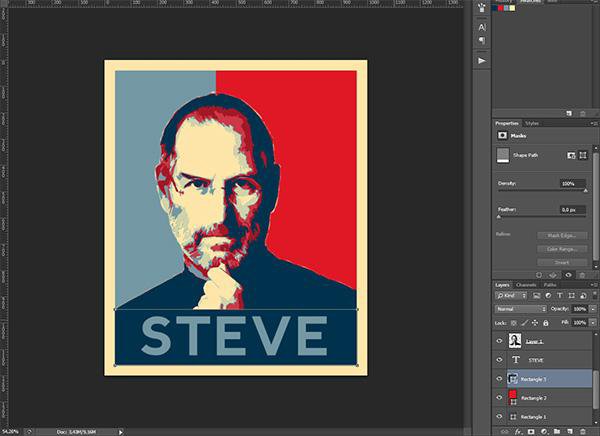Image resolution: width=600 pixels, height=436 pixels.
Task: Hide the STEVE text layer
Action: point(499,360)
